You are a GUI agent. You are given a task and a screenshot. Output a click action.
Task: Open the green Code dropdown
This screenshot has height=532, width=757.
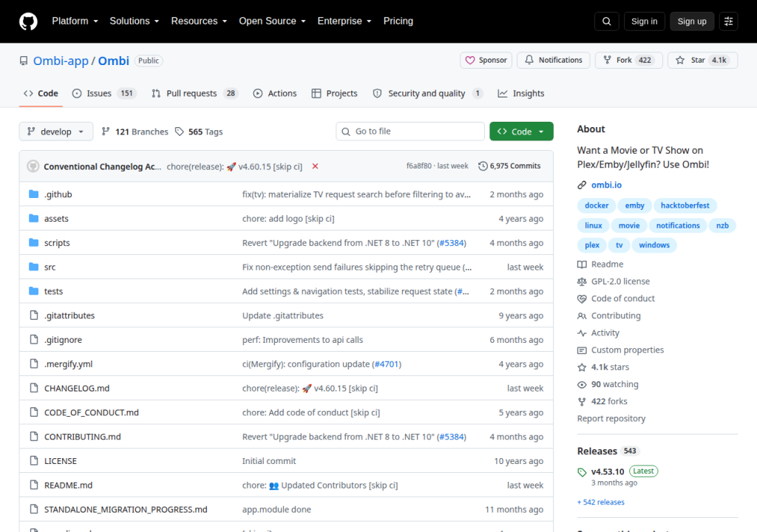coord(521,132)
